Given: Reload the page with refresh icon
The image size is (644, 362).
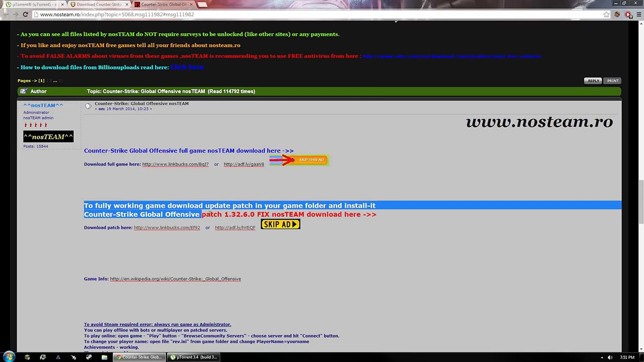Looking at the screenshot, I should (x=25, y=14).
